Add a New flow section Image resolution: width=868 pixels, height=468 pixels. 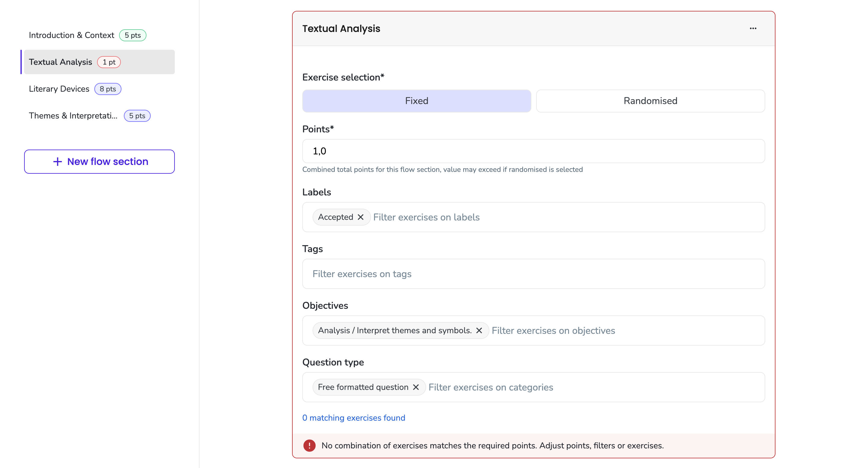click(99, 162)
